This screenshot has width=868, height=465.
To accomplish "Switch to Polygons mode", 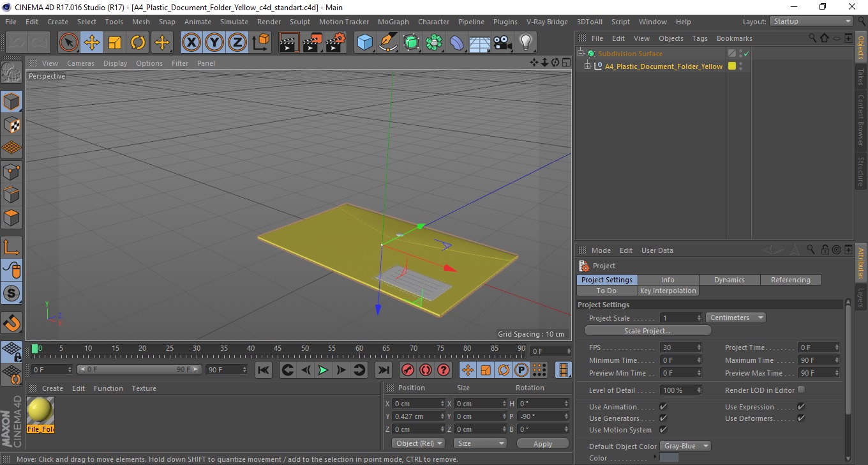I will 11,217.
